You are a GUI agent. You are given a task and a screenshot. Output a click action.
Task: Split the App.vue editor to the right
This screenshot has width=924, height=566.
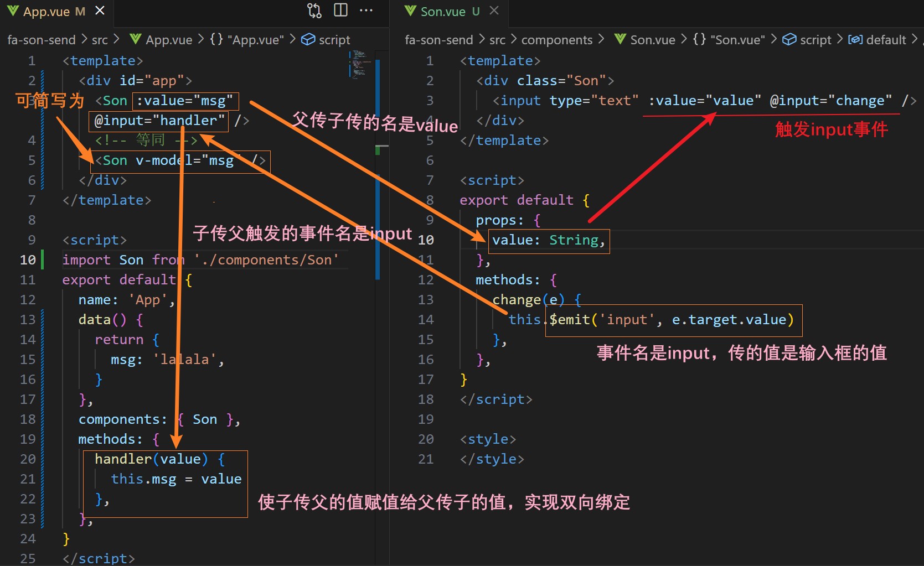point(341,11)
